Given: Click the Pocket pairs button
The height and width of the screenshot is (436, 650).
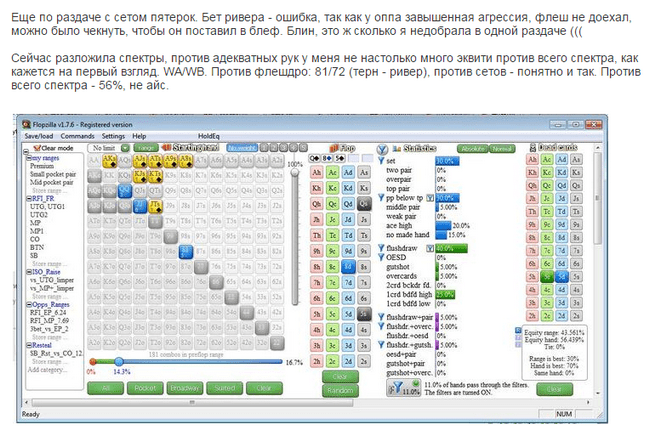Looking at the screenshot, I should 145,388.
